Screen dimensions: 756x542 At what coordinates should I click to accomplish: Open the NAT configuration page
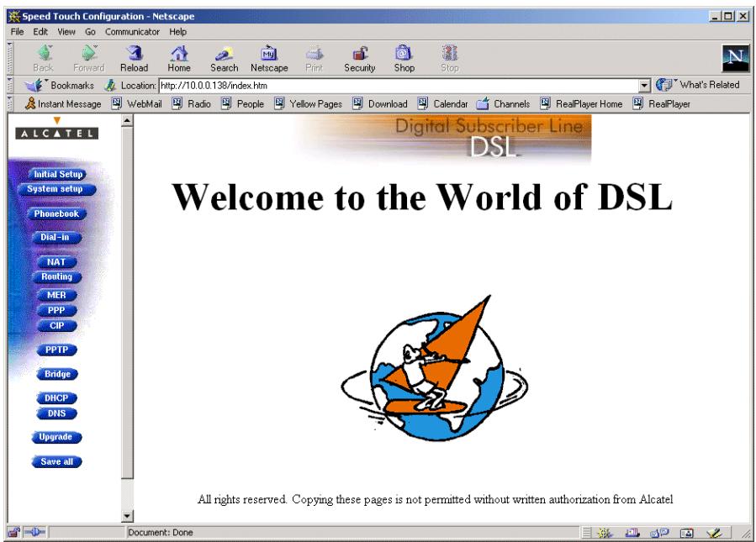click(56, 261)
